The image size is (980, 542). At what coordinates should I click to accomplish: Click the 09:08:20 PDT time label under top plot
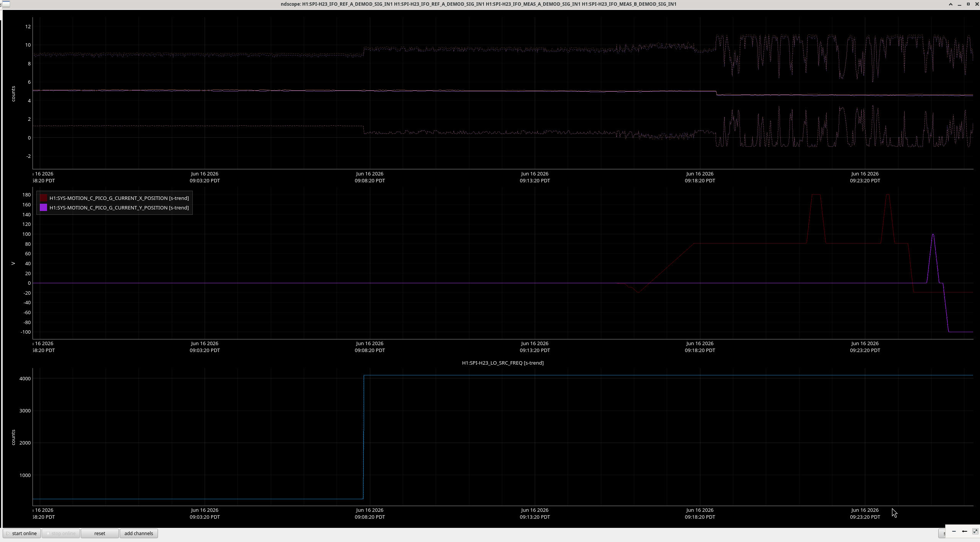pyautogui.click(x=370, y=180)
